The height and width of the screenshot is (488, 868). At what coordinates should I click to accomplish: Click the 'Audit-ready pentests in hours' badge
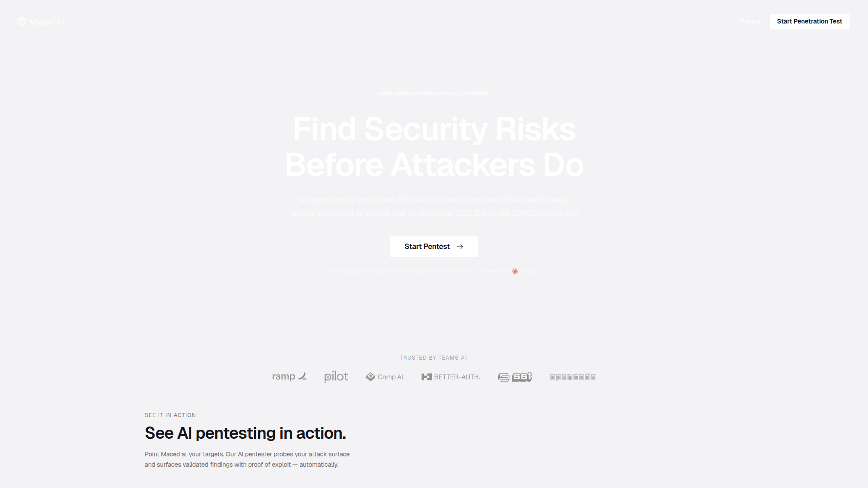[x=434, y=94]
